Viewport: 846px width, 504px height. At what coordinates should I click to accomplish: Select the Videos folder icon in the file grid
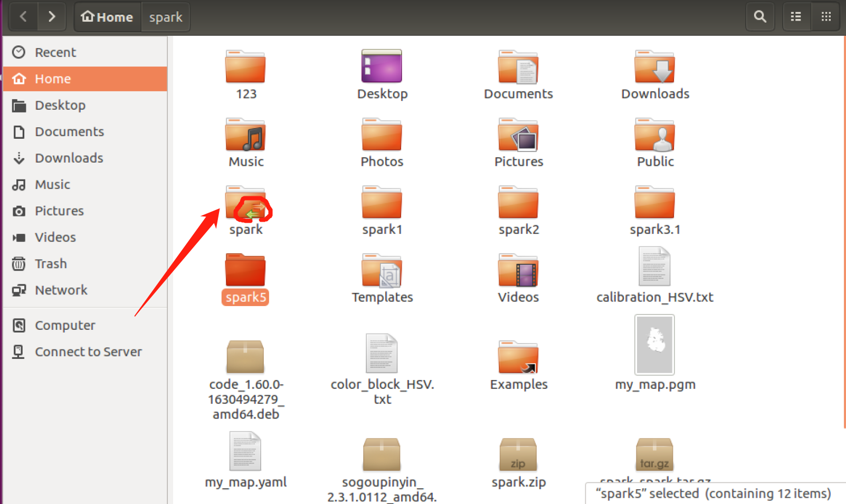coord(518,270)
